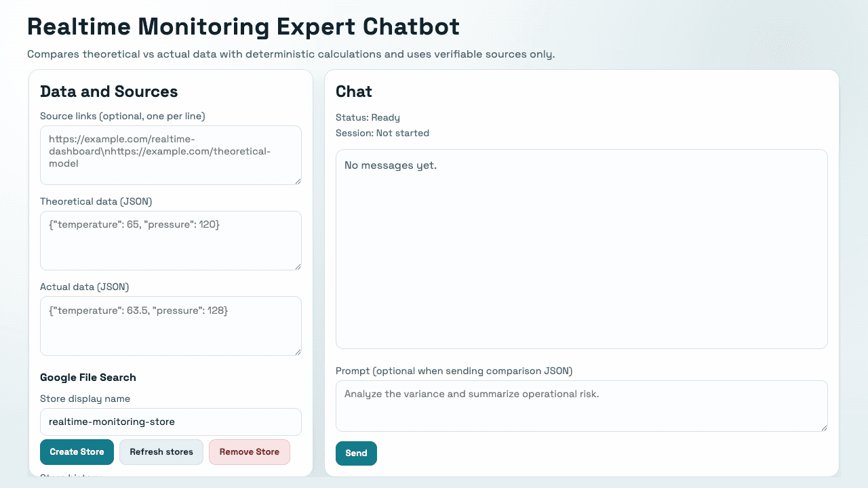Click the resize grip of Source links box

pos(297,180)
